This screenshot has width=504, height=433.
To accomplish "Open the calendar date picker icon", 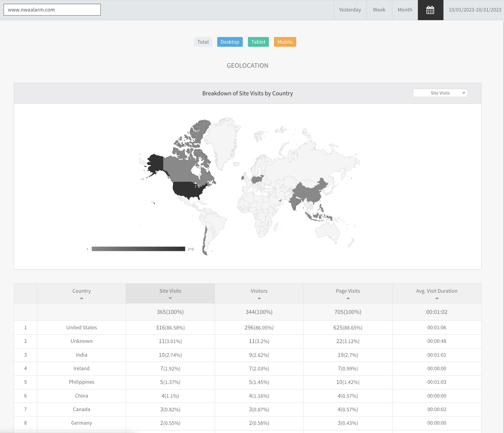I will (430, 10).
